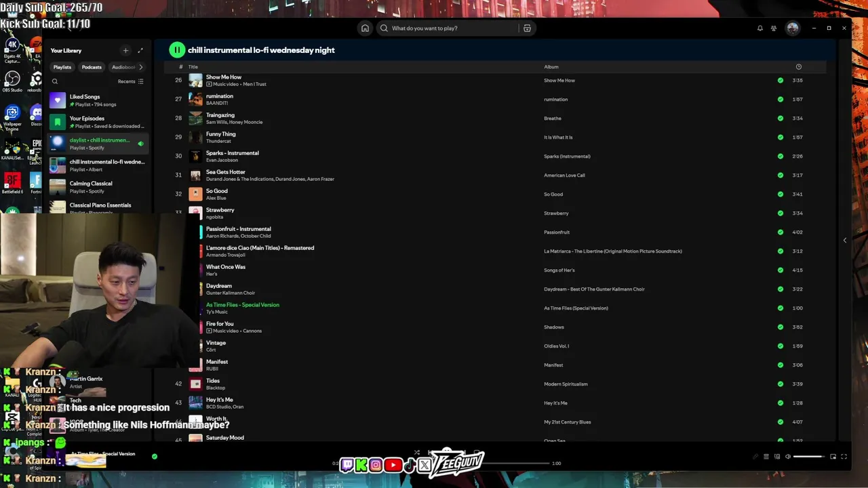Select the track Show Me How

224,77
